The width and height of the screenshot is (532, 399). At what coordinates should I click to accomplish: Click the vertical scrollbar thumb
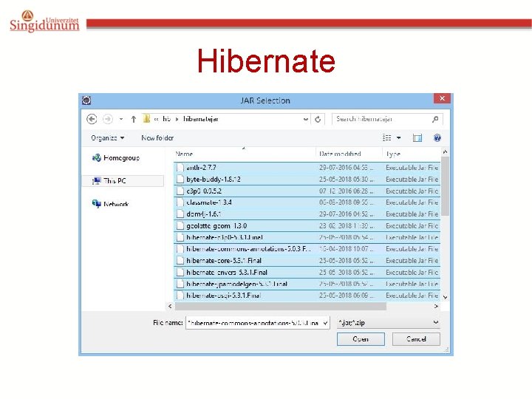coord(445,186)
